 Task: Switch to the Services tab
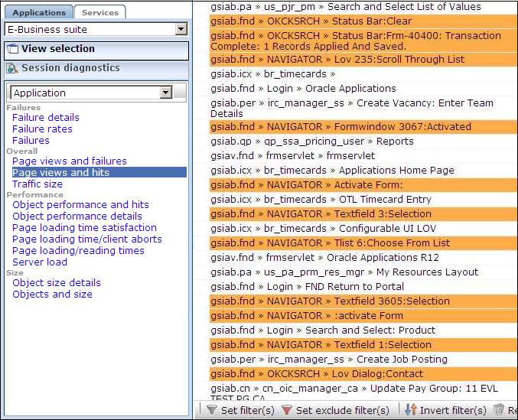[100, 12]
